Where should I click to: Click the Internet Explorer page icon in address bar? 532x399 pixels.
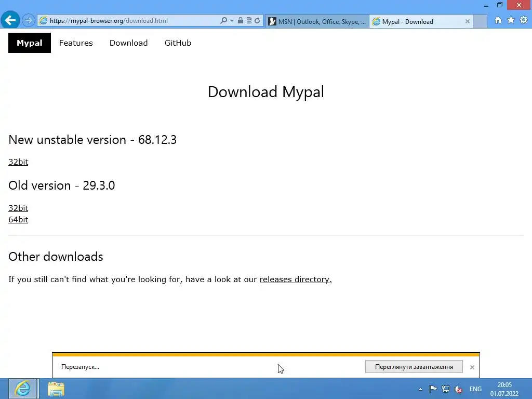tap(44, 21)
